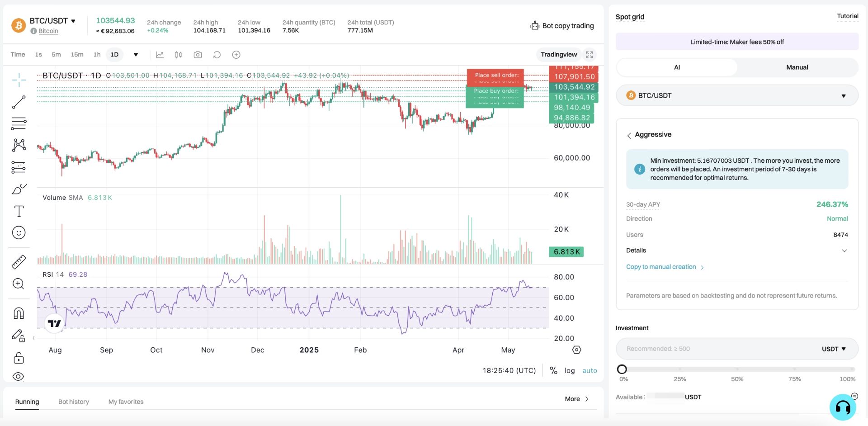Open the Bot history tab
Image resolution: width=868 pixels, height=426 pixels.
point(74,402)
